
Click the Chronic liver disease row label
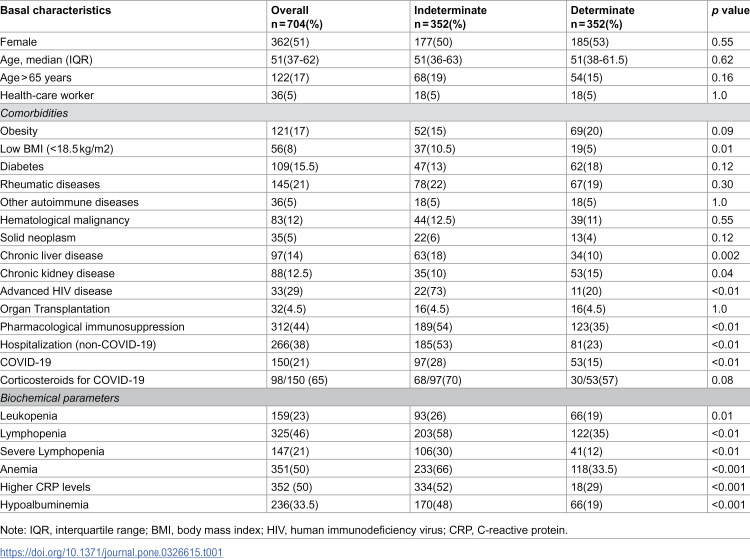[x=52, y=255]
